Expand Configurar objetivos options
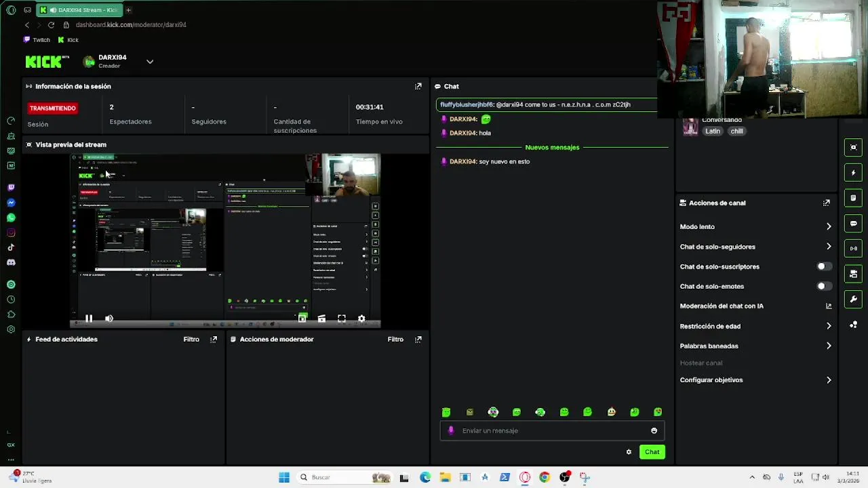Viewport: 868px width, 488px height. 829,380
